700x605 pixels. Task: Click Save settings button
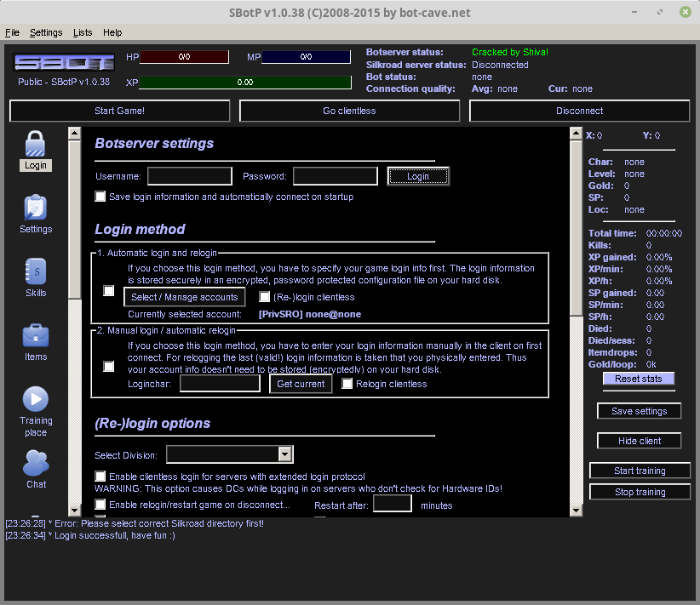(640, 411)
